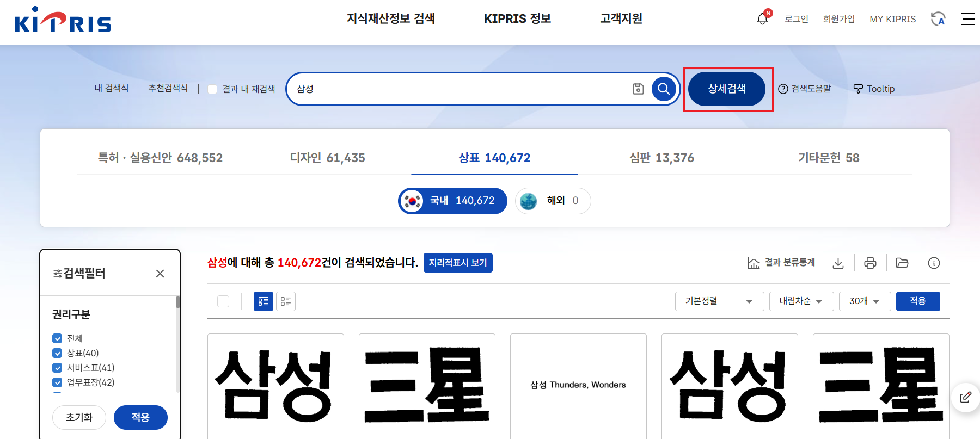Viewport: 980px width, 439px height.
Task: Click the KIPRIS logo
Action: pos(63,20)
